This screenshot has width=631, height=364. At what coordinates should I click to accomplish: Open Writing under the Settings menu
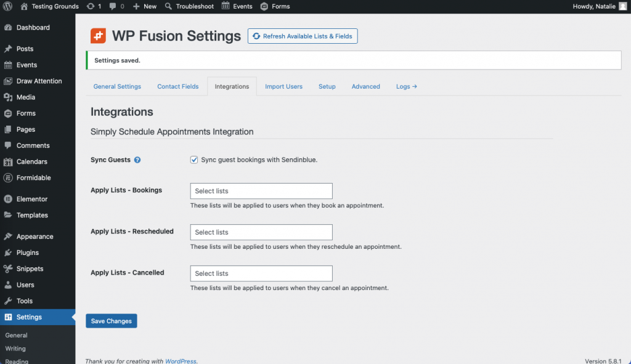click(x=15, y=348)
